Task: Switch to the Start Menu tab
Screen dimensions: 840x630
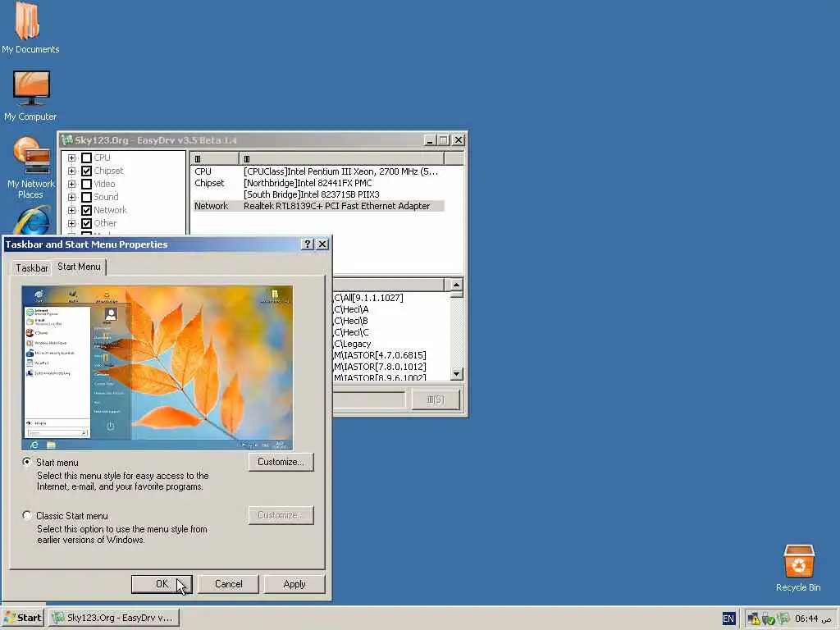Action: point(79,267)
